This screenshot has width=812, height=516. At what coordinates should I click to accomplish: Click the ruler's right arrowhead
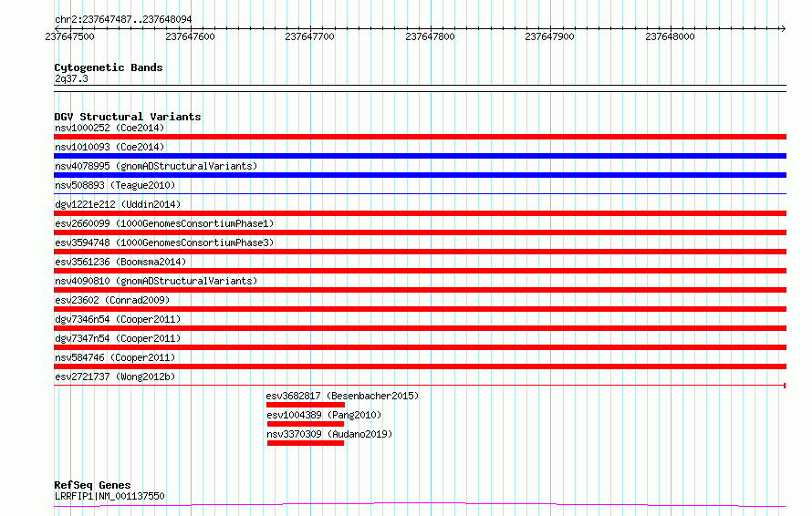[783, 28]
